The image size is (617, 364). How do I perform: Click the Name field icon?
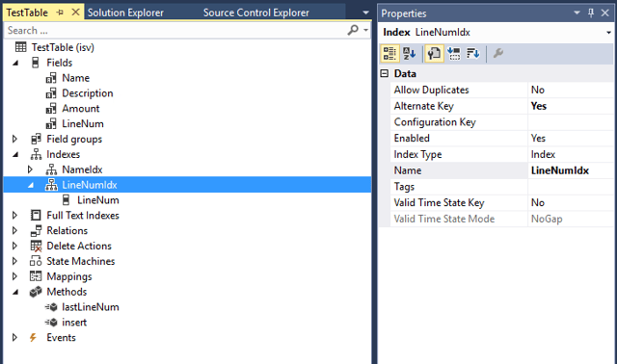(51, 78)
